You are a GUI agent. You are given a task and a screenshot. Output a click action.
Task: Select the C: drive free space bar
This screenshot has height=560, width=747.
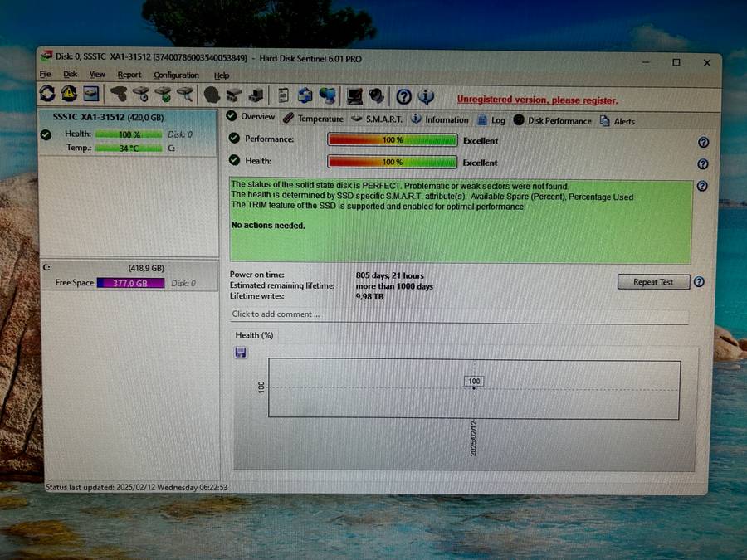(x=131, y=283)
